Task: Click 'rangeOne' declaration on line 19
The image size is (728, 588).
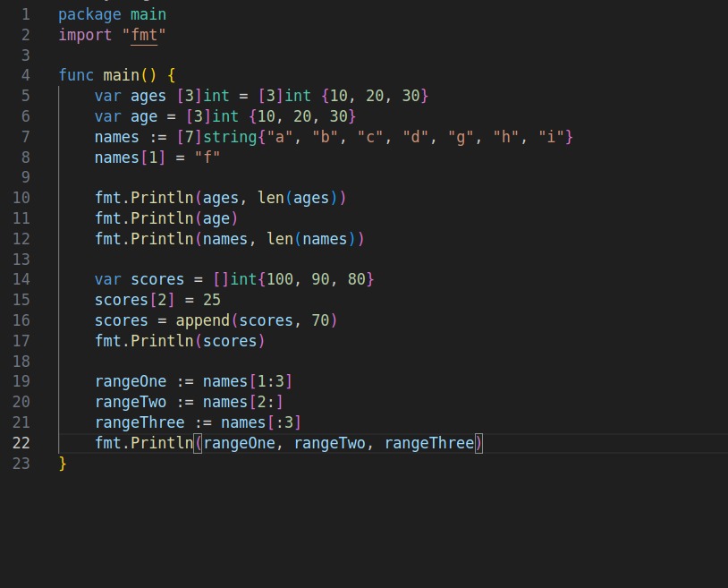Action: click(x=131, y=381)
